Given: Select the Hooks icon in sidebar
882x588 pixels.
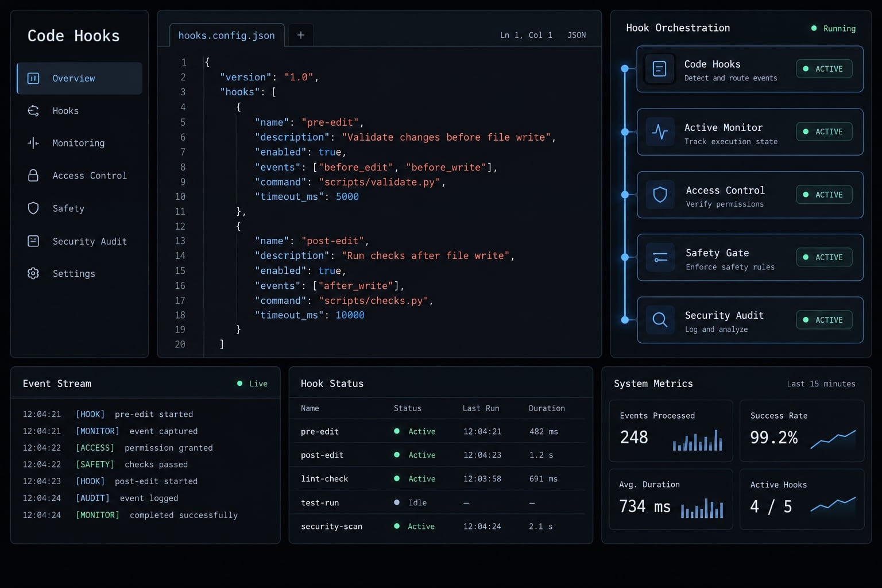Looking at the screenshot, I should pyautogui.click(x=33, y=111).
